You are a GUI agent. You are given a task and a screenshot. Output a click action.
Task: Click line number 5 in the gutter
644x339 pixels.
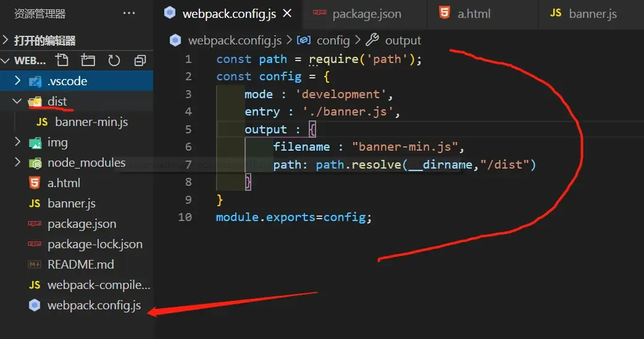tap(188, 129)
